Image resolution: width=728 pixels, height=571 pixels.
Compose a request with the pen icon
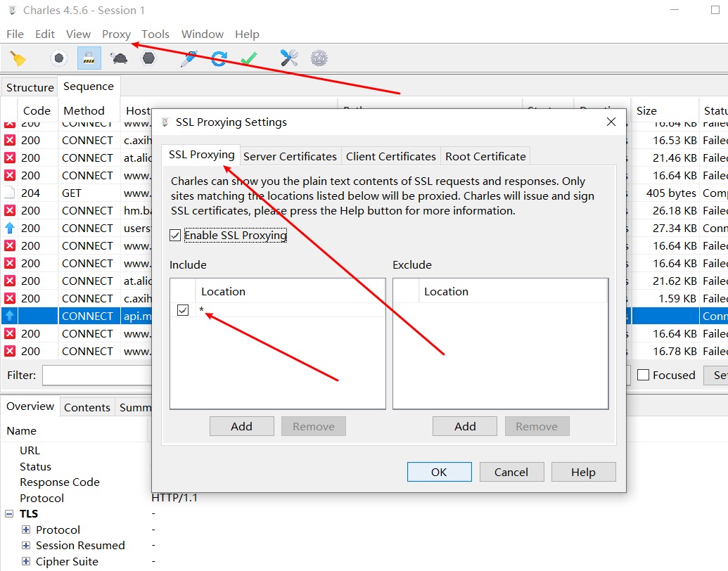189,58
